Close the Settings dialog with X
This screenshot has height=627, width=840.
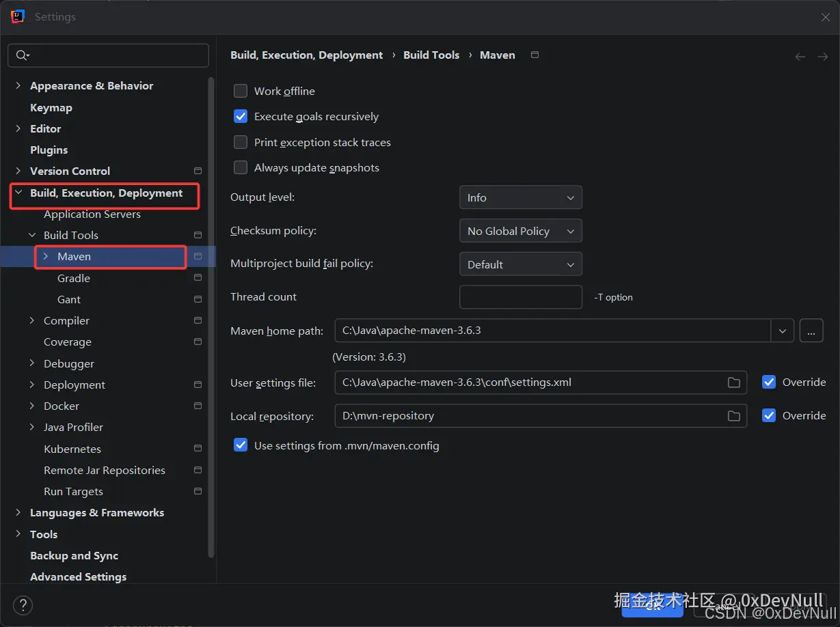pyautogui.click(x=826, y=17)
